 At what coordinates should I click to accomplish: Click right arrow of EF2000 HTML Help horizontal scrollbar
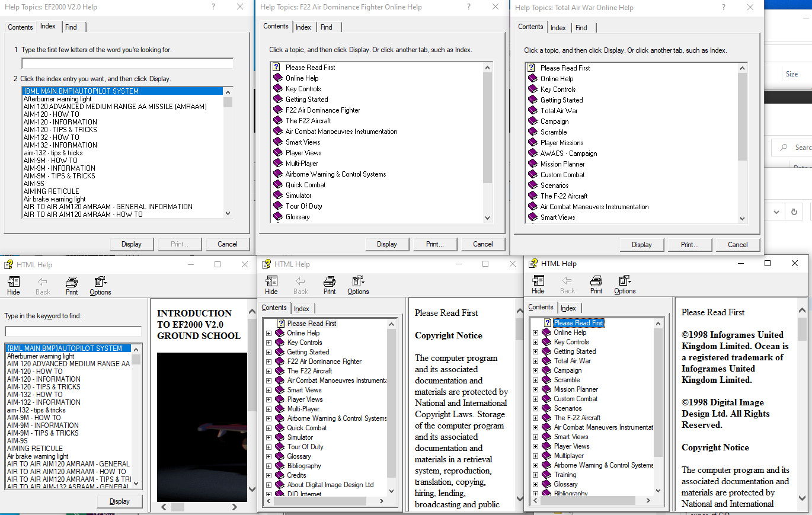pos(235,507)
